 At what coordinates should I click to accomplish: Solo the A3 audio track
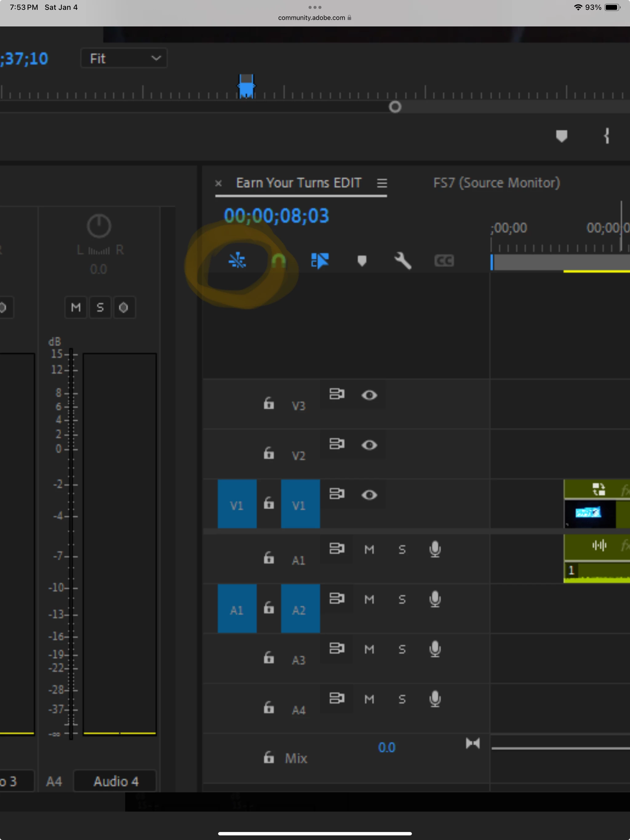pyautogui.click(x=402, y=649)
